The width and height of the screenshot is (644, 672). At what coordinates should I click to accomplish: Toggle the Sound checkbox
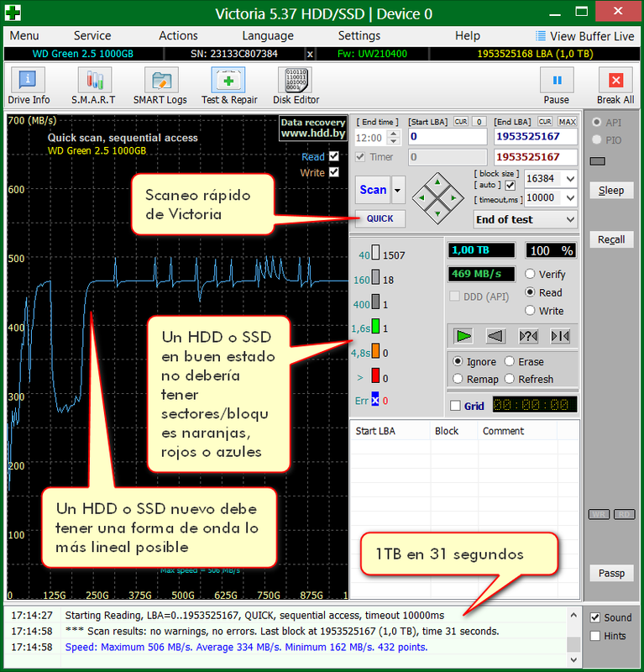point(595,617)
